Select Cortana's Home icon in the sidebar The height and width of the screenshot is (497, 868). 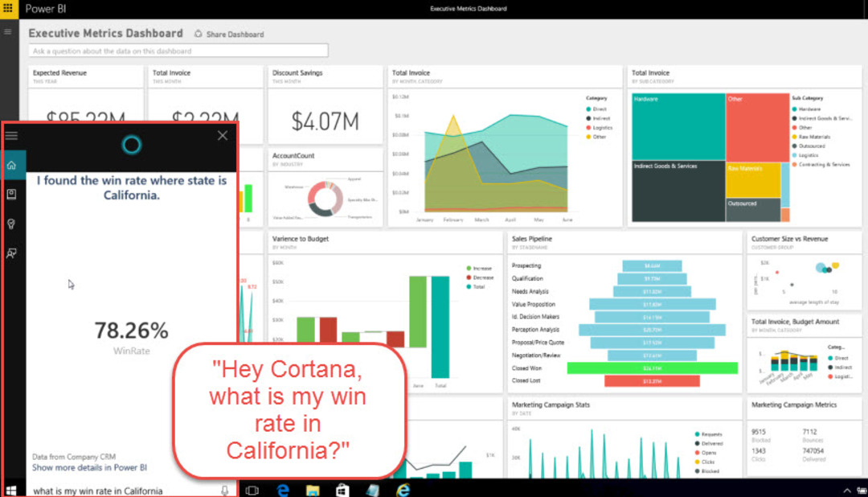point(10,164)
